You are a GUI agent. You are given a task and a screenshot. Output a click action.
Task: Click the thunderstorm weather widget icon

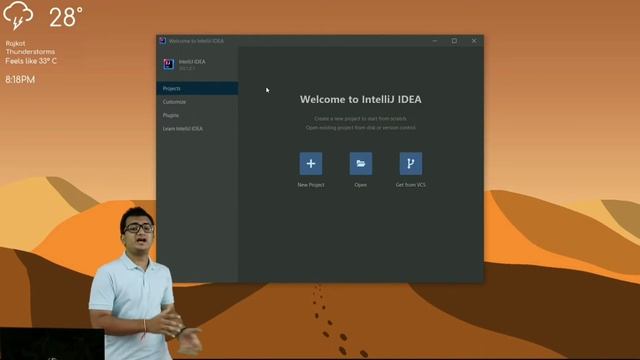tap(18, 16)
